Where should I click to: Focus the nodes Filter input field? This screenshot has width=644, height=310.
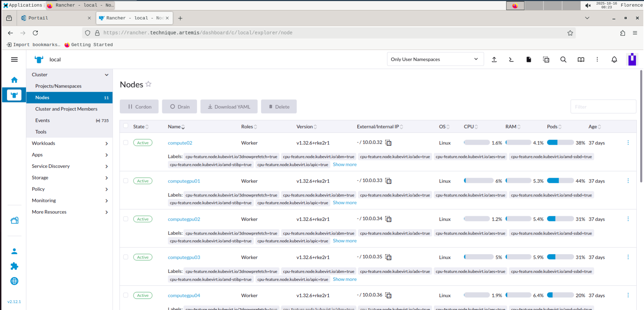tap(603, 107)
